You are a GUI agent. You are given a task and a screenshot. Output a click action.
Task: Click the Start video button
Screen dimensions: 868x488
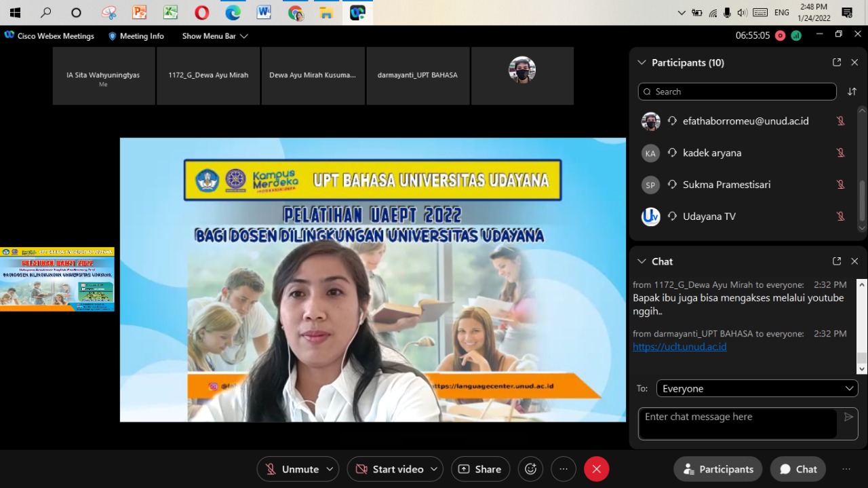(x=389, y=469)
